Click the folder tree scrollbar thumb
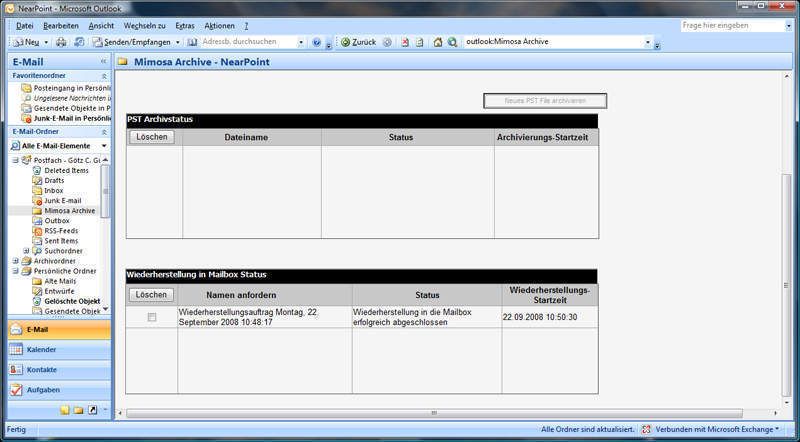This screenshot has width=800, height=442. [x=105, y=191]
